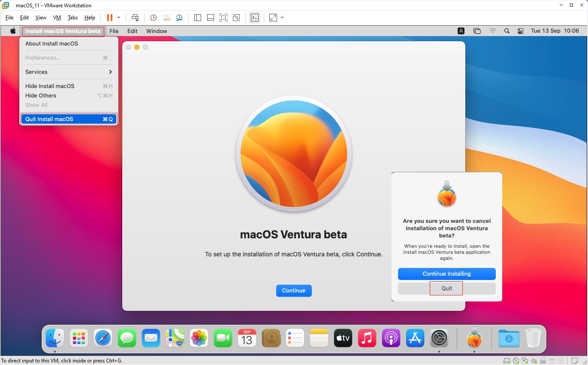The image size is (588, 365).
Task: Click the Apple menu logo
Action: click(x=13, y=31)
